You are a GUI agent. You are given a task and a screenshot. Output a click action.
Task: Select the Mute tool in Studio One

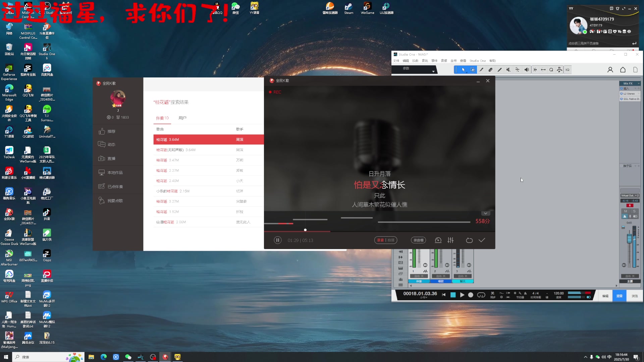pyautogui.click(x=508, y=70)
